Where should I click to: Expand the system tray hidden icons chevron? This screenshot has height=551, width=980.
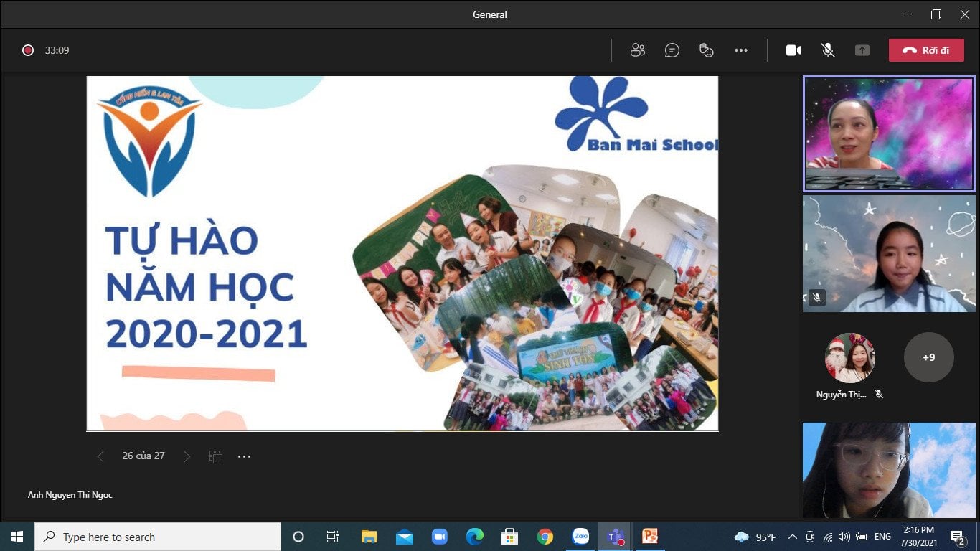793,537
